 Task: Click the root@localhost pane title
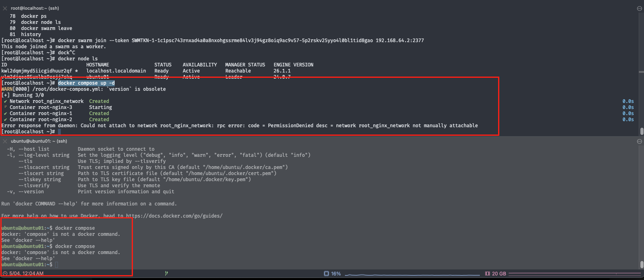click(x=35, y=8)
